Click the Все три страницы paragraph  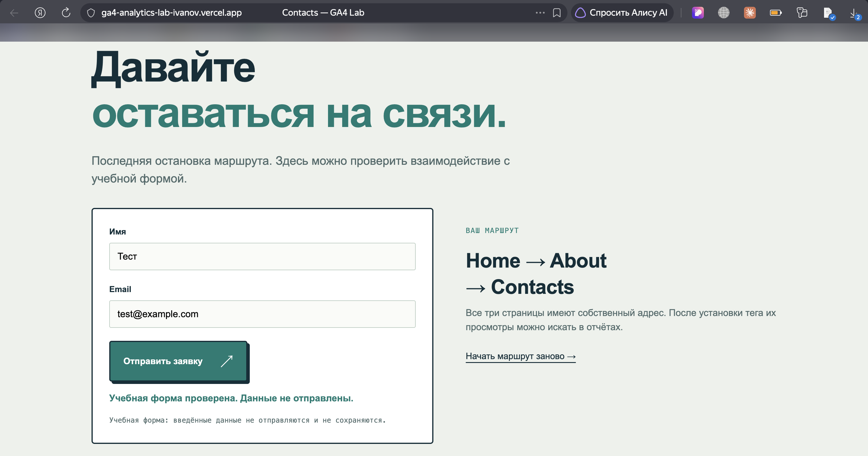coord(621,320)
